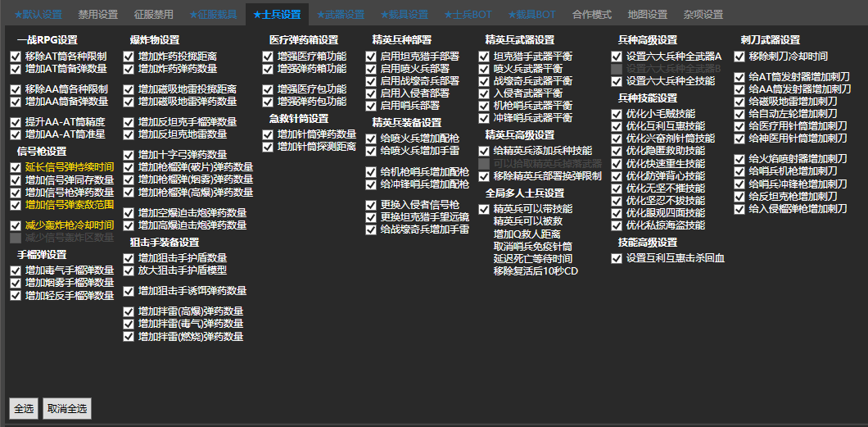Open the 禁用设置 tab

pyautogui.click(x=97, y=15)
